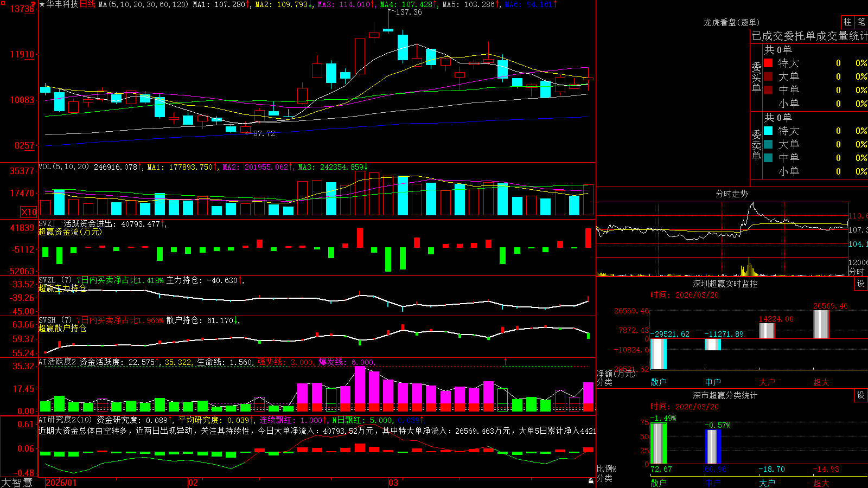This screenshot has height=488, width=868.
Task: Click the 近期大资金总体由空转多 analysis text
Action: click(83, 431)
